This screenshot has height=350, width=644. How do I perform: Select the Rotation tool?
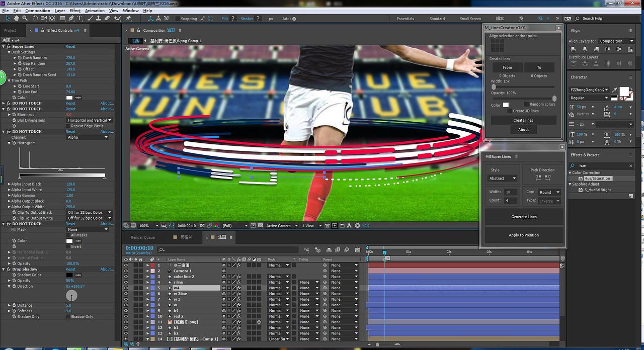36,18
